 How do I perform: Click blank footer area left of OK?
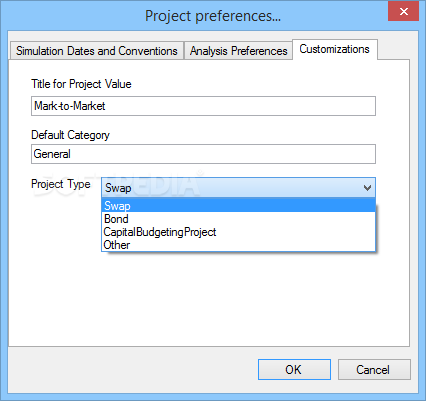(x=133, y=369)
